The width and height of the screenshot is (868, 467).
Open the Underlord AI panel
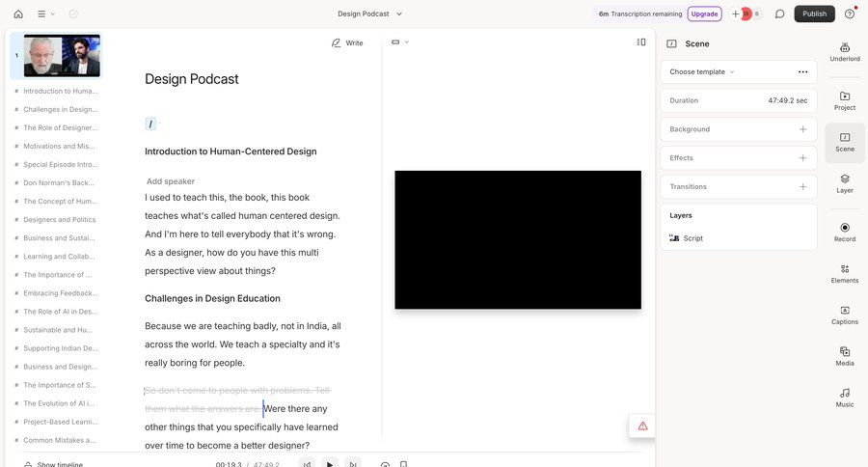pos(844,52)
